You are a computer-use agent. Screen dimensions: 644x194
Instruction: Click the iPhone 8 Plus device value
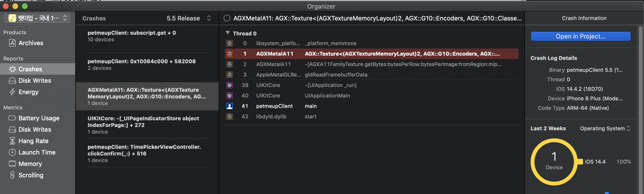[x=594, y=99]
